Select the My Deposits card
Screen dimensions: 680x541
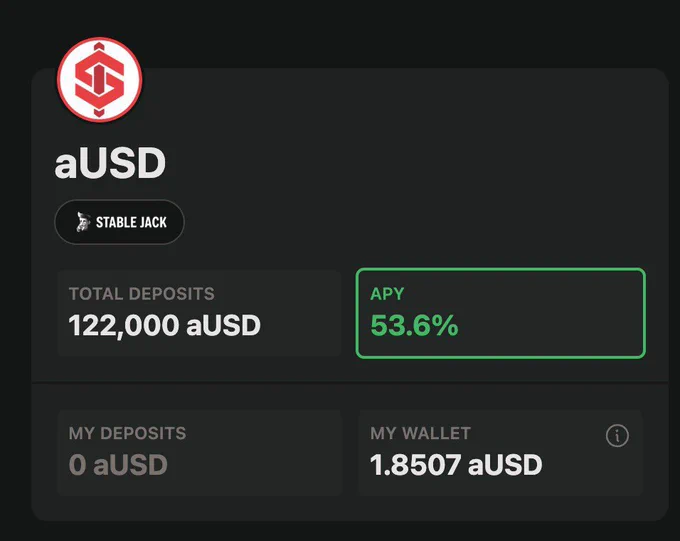tap(199, 452)
